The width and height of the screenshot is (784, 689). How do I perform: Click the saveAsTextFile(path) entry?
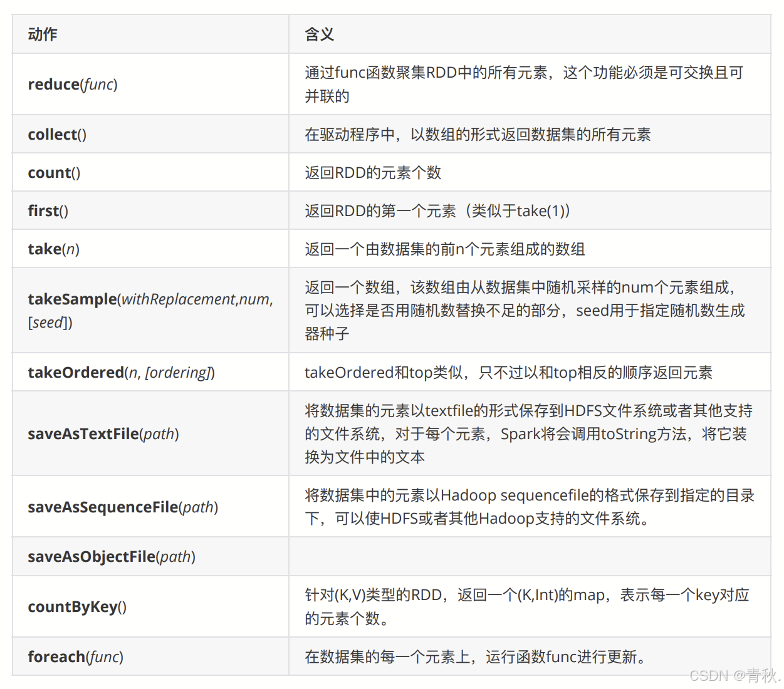tap(103, 434)
